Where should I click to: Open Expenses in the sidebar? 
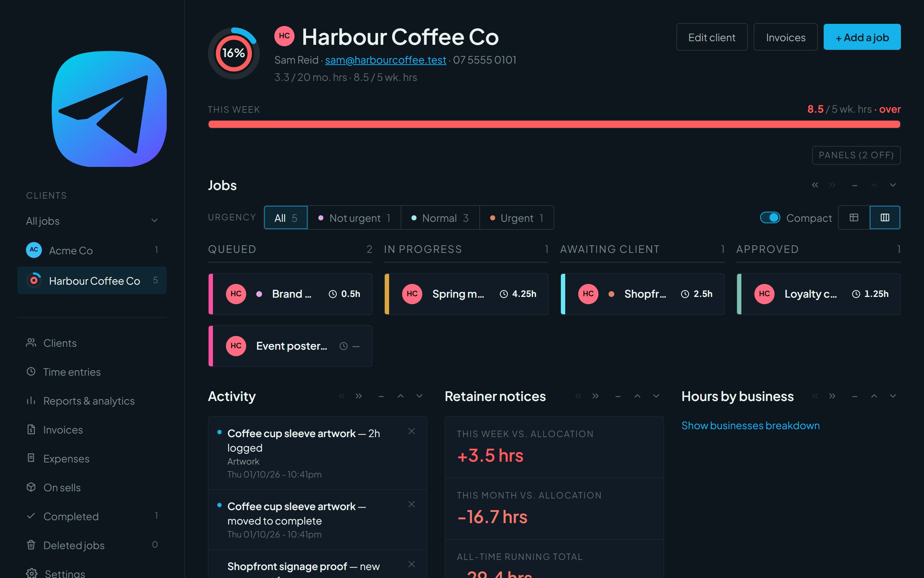tap(92, 458)
